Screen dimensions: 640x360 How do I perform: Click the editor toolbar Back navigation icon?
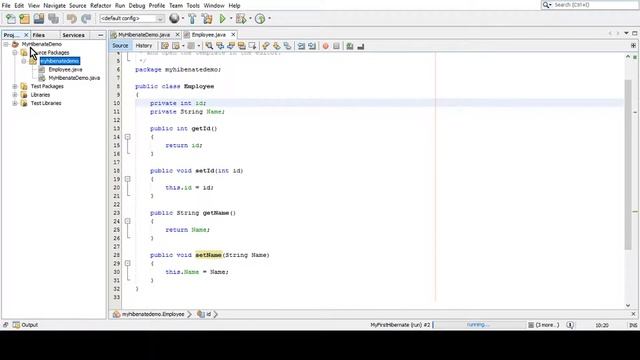(176, 46)
